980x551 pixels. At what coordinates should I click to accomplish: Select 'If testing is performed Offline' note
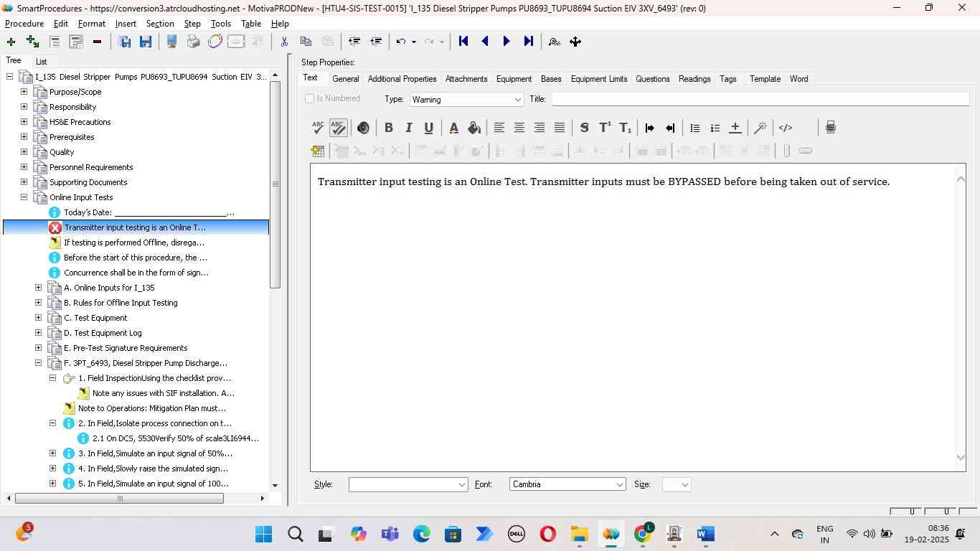(x=134, y=242)
